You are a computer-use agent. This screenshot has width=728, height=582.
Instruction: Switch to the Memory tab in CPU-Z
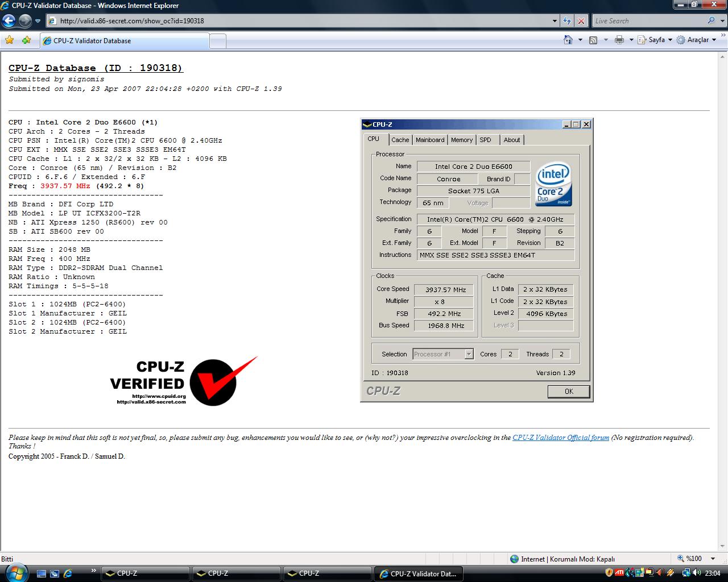(462, 140)
